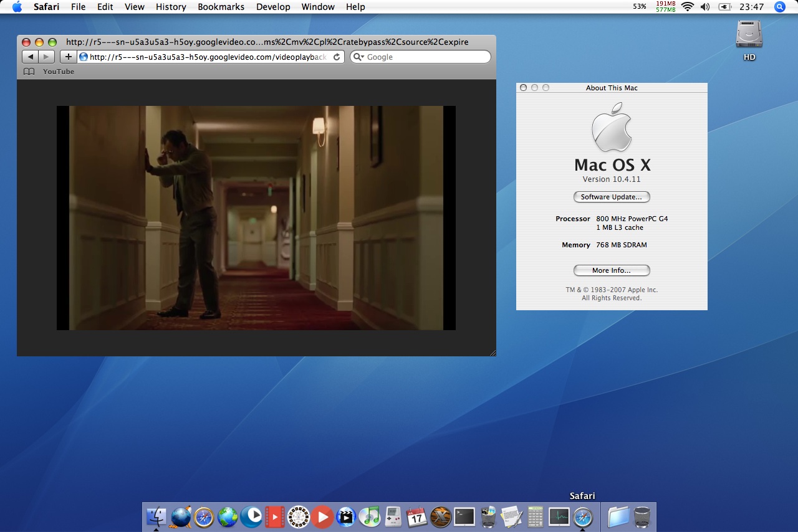Open the white film reel Dock app
The image size is (798, 532).
(299, 516)
